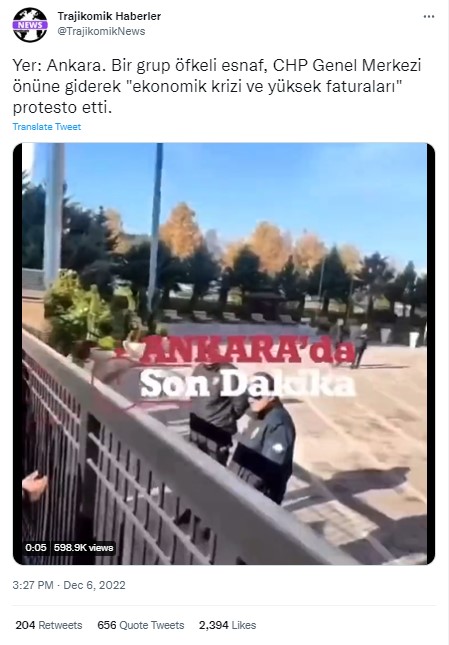This screenshot has width=449, height=645.
Task: Open the @TrajikomikNews handle link
Action: (101, 31)
